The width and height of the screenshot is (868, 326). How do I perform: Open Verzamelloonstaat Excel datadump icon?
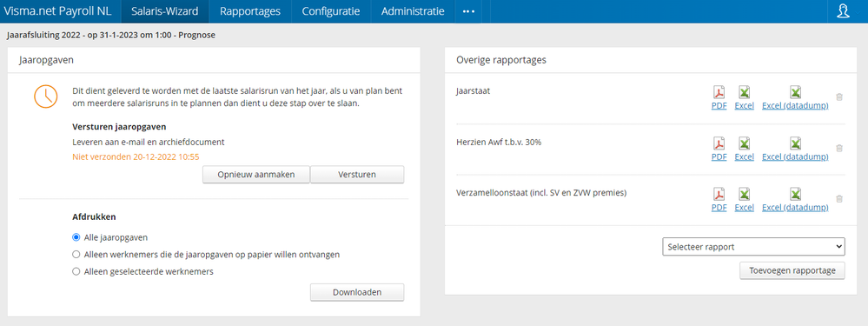[796, 194]
